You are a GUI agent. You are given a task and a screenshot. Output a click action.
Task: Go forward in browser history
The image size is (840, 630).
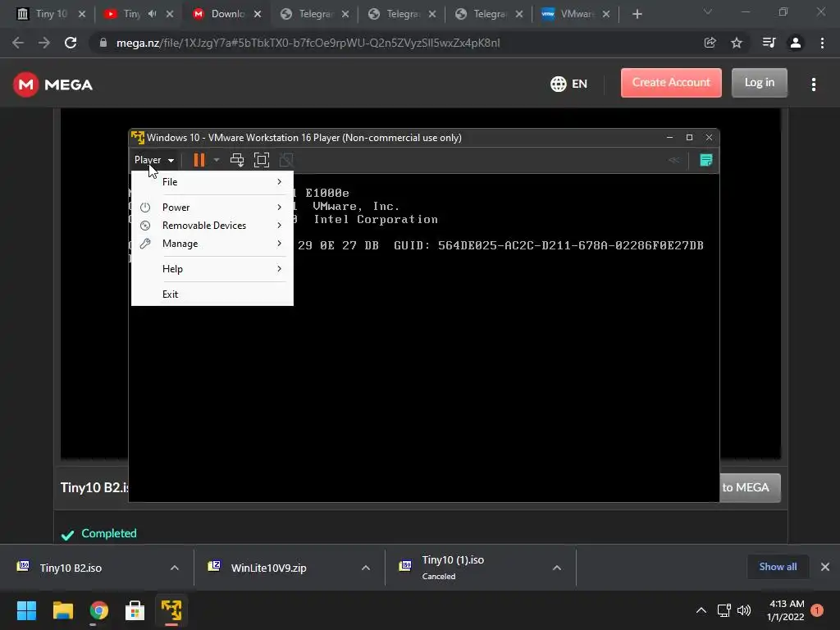tap(44, 43)
